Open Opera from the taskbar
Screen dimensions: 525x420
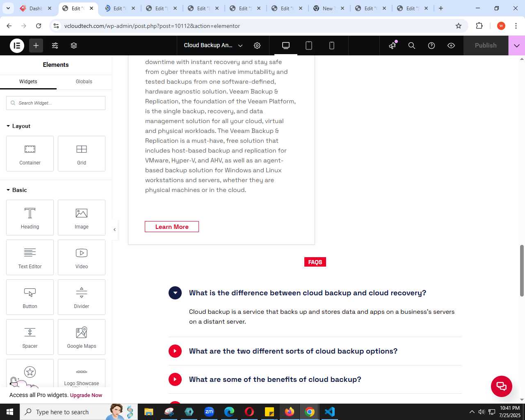(x=249, y=412)
